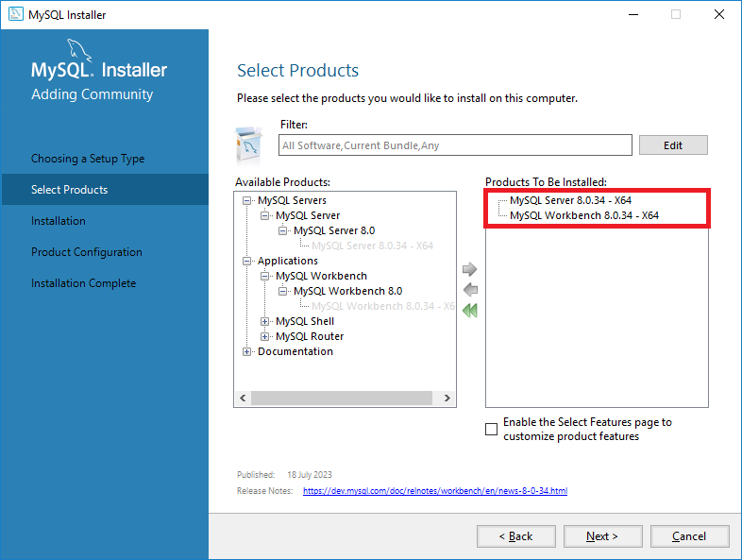Click the MySQL dolphin logo in sidebar
The width and height of the screenshot is (742, 560).
click(x=79, y=50)
